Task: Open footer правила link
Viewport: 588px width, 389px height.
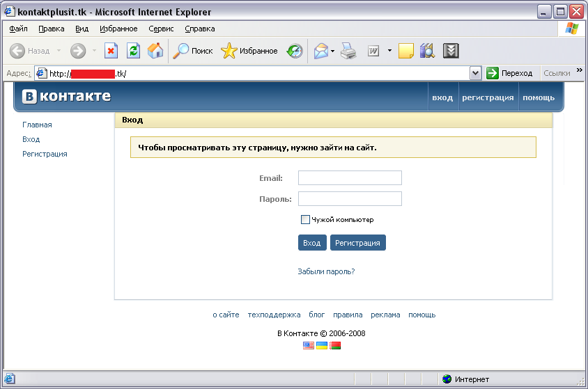Action: pos(348,315)
